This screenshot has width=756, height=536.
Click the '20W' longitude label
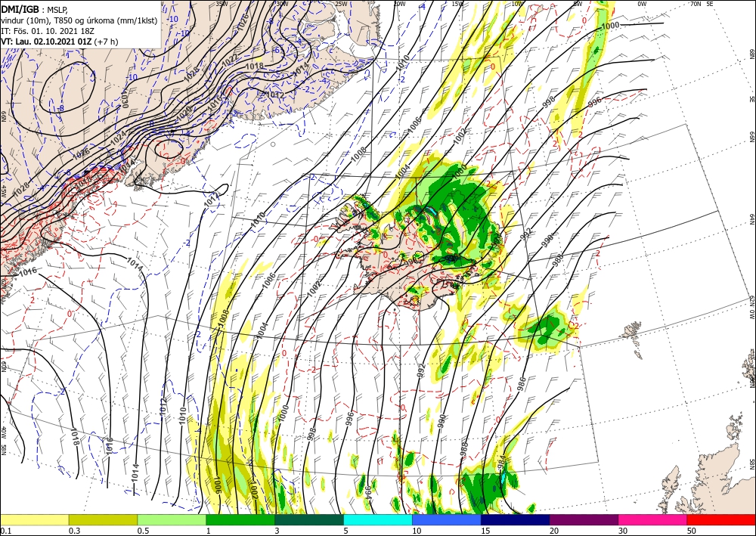click(400, 3)
